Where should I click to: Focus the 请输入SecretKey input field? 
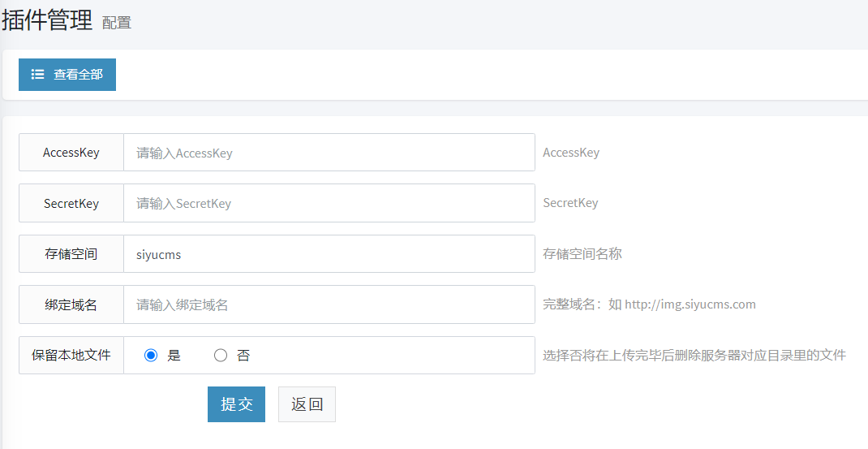pyautogui.click(x=329, y=203)
